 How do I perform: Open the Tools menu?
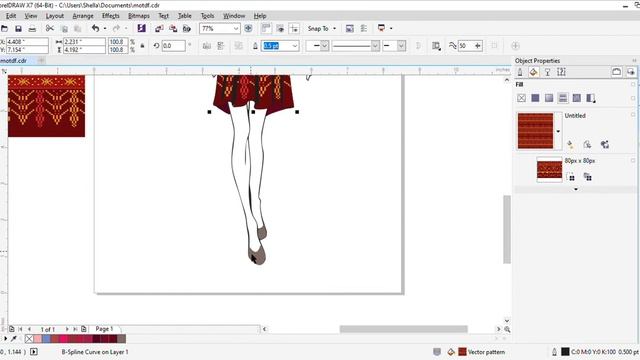(x=207, y=16)
